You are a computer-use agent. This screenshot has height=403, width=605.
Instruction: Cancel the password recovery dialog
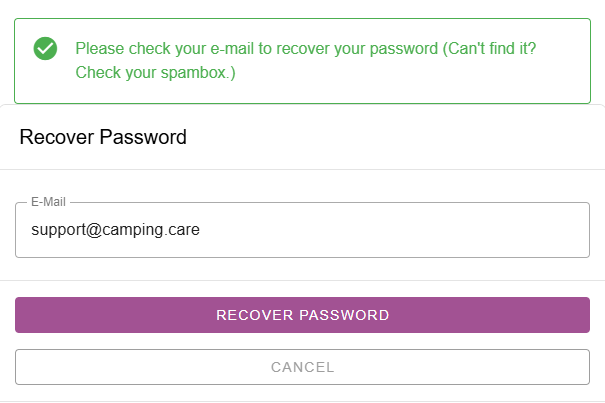tap(302, 367)
